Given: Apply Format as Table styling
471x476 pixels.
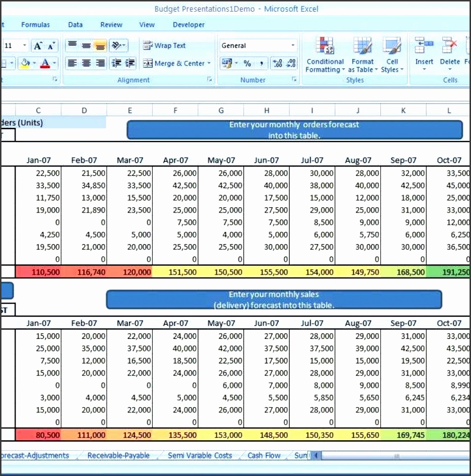Looking at the screenshot, I should pos(362,54).
